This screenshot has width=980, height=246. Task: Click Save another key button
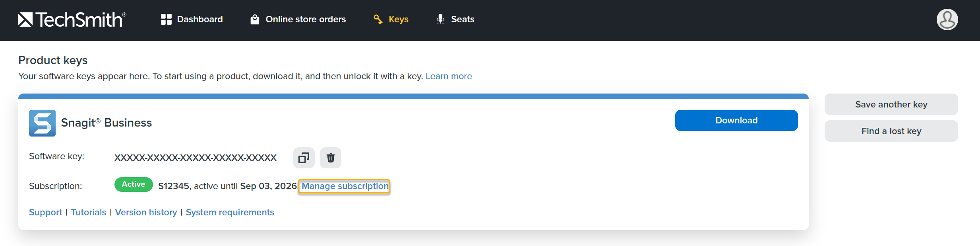pos(891,105)
